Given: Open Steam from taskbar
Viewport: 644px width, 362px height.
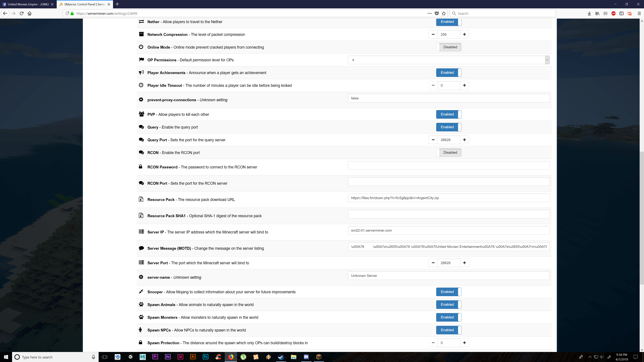Looking at the screenshot, I should point(281,357).
